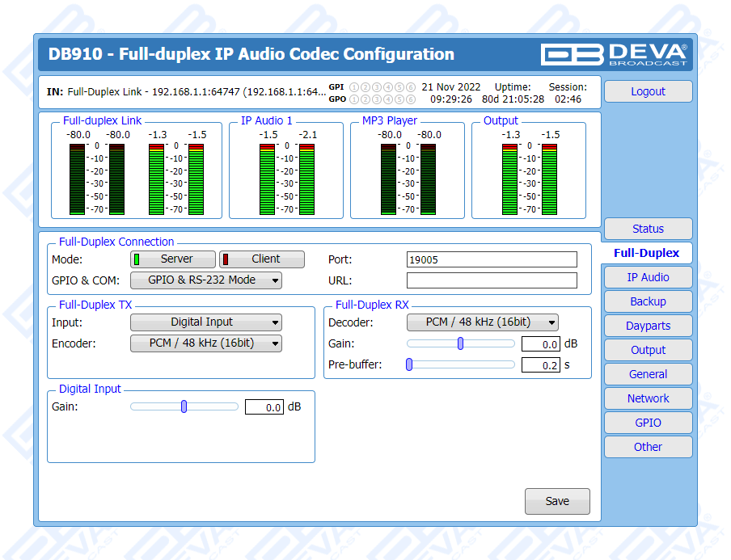
Task: Expand the Full-Duplex TX Input dropdown
Action: pos(205,322)
